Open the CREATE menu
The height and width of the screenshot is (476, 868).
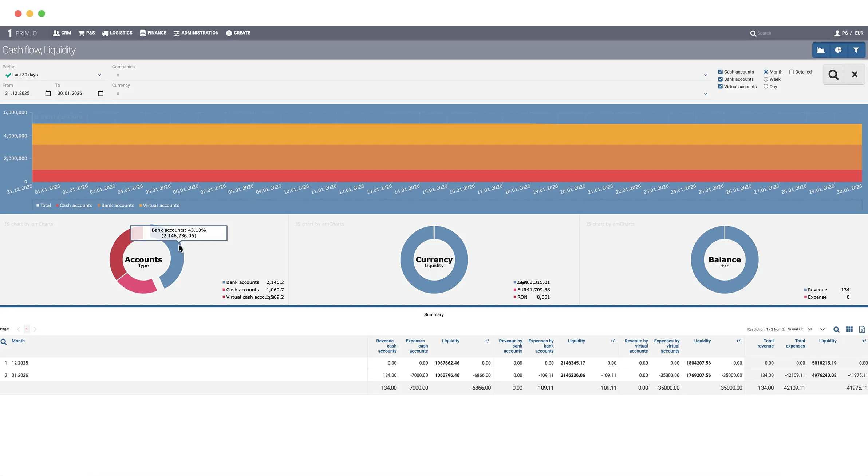point(238,33)
